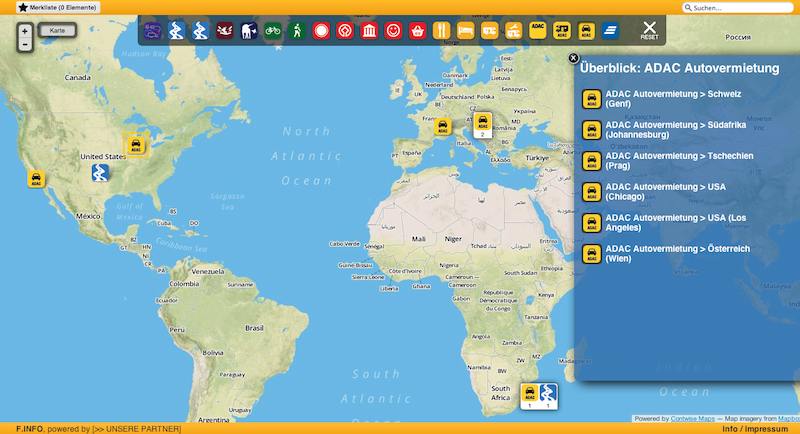This screenshot has width=800, height=434.
Task: Close the Überblick ADAC Autovermietung panel
Action: (x=573, y=58)
